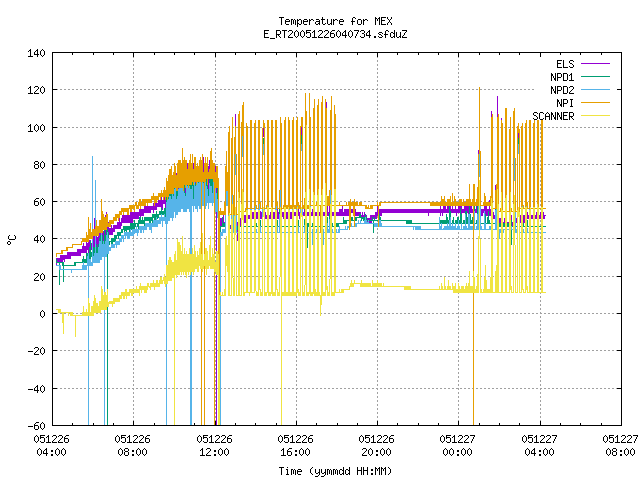Click the yellow SCANNER legend line sample

click(595, 116)
